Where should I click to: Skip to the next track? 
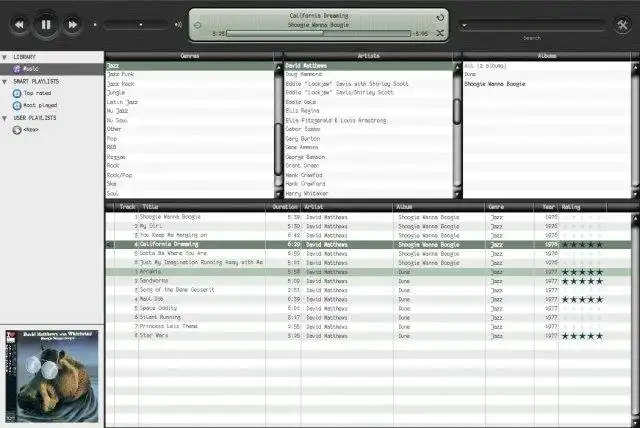coord(72,25)
